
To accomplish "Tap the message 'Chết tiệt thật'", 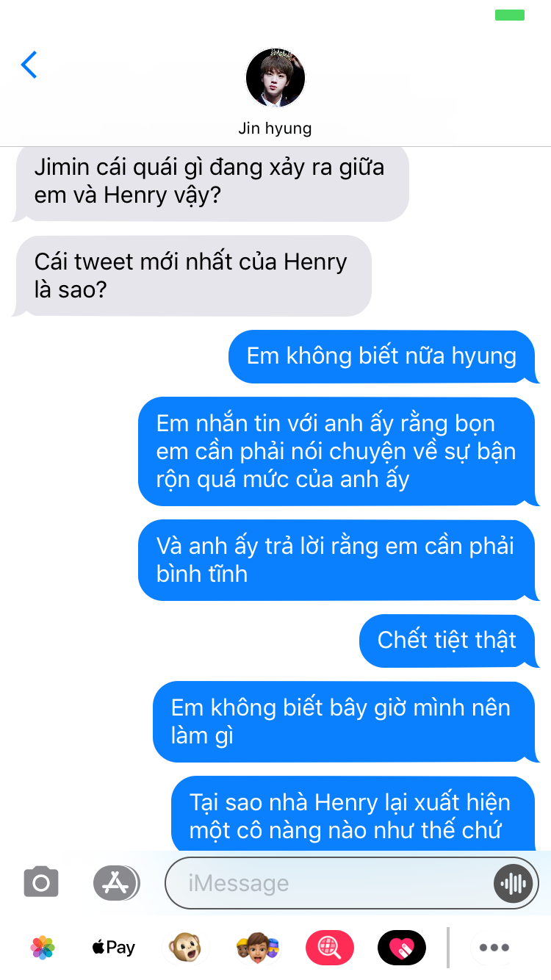I will click(450, 641).
